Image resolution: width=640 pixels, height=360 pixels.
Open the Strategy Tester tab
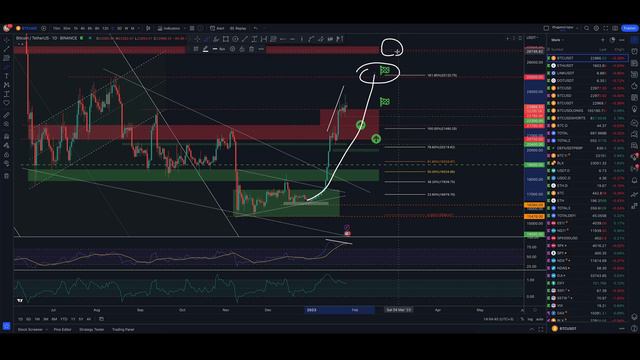click(91, 329)
